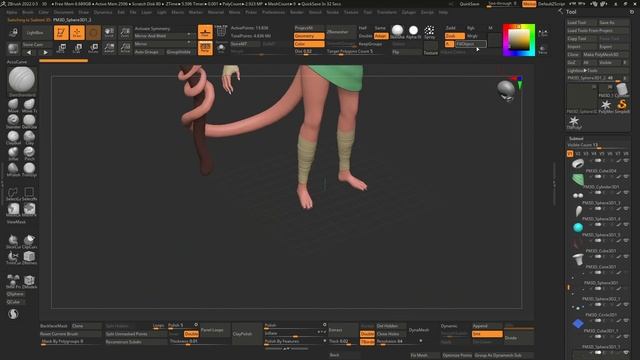Open the Material menu
This screenshot has width=640, height=360.
point(216,12)
